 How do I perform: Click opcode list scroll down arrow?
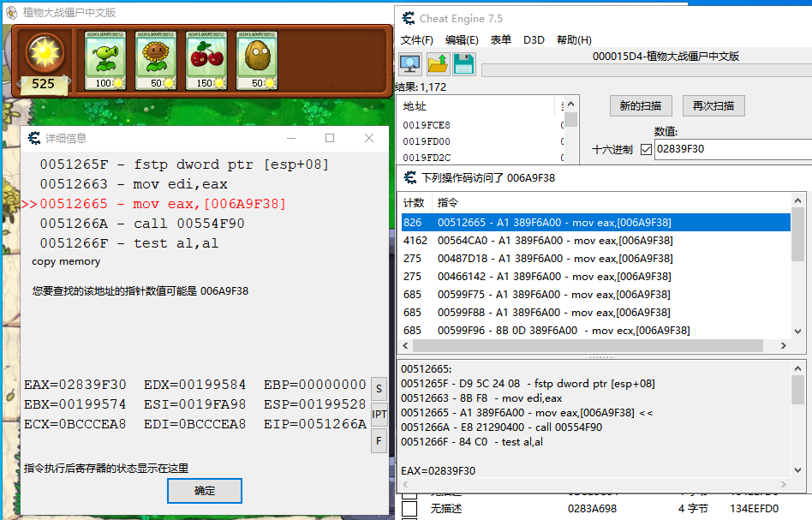(797, 332)
